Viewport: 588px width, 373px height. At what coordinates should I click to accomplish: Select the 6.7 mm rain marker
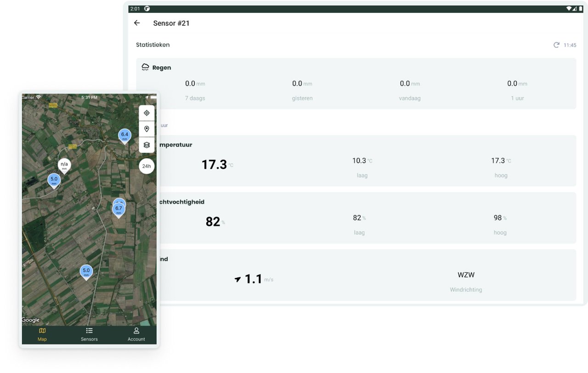click(119, 210)
